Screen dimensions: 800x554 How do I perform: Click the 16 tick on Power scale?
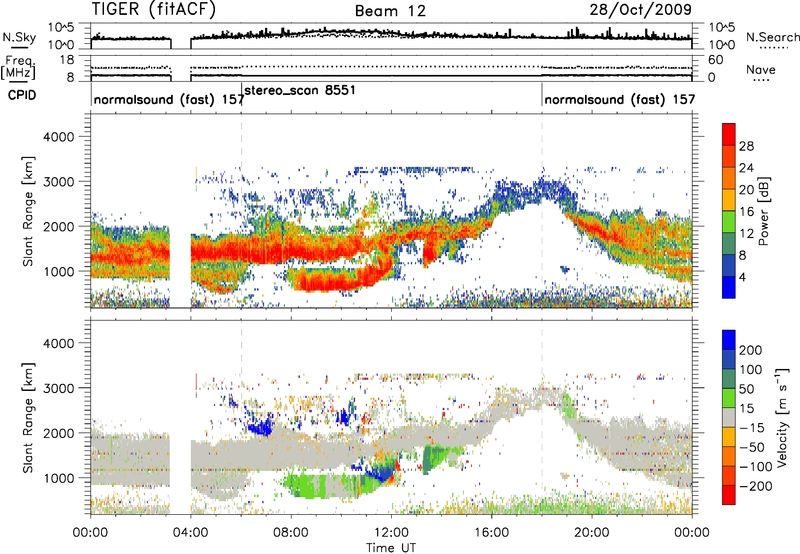coord(746,211)
